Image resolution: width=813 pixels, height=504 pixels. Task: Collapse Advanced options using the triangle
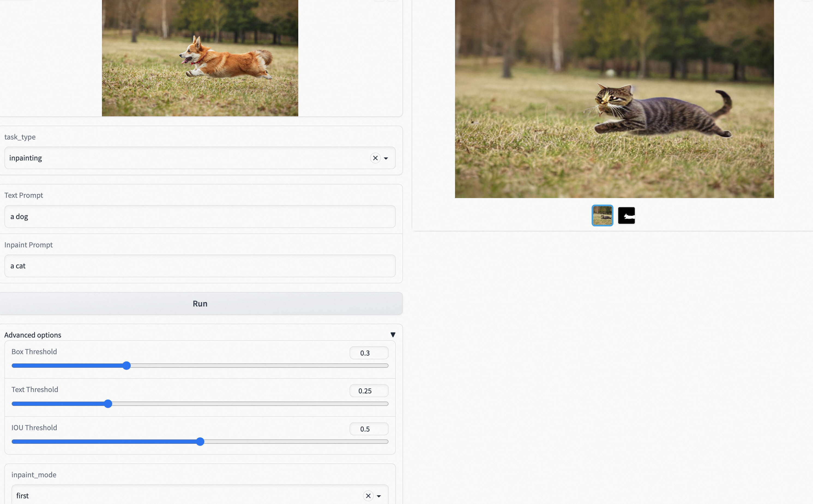tap(393, 335)
